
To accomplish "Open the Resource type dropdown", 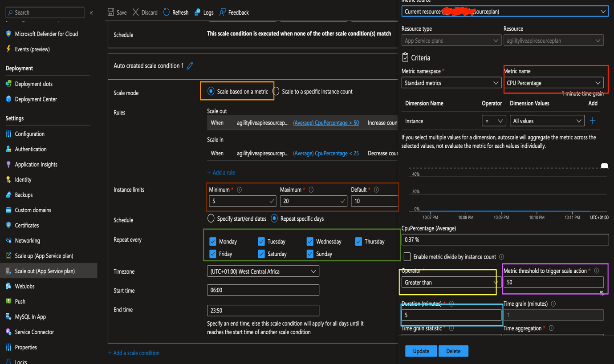I will tap(451, 40).
